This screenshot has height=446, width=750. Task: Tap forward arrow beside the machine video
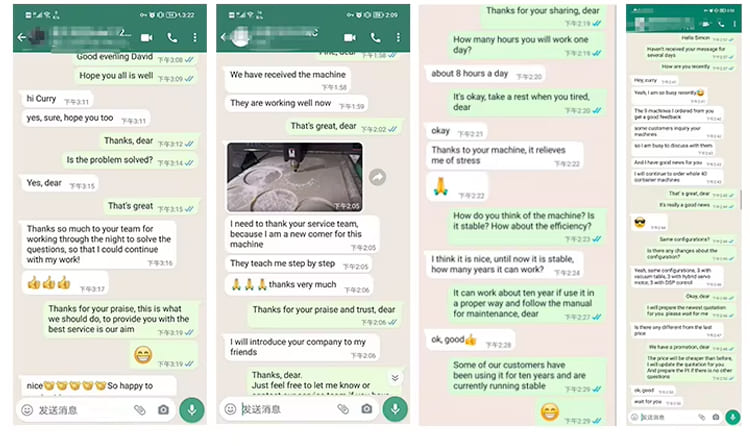pyautogui.click(x=377, y=178)
